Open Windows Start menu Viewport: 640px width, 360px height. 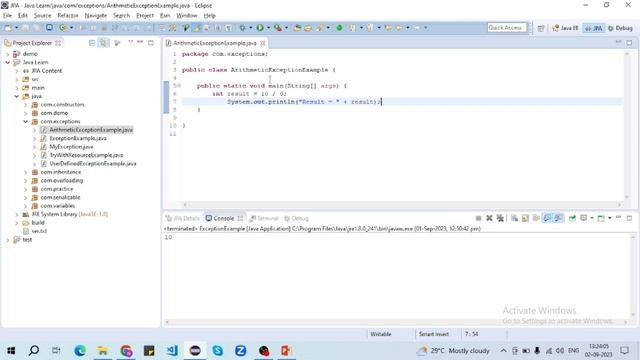pos(11,351)
